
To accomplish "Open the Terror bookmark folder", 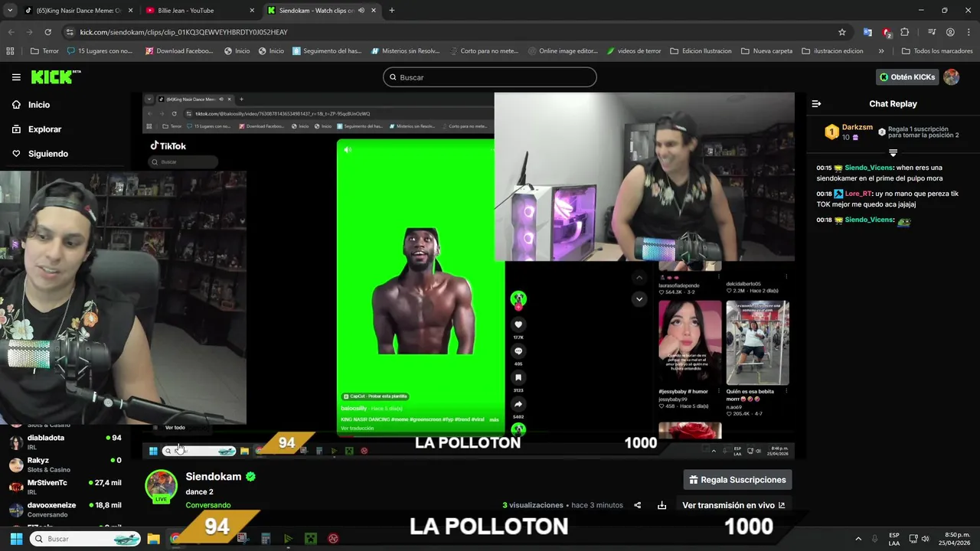I will click(44, 51).
